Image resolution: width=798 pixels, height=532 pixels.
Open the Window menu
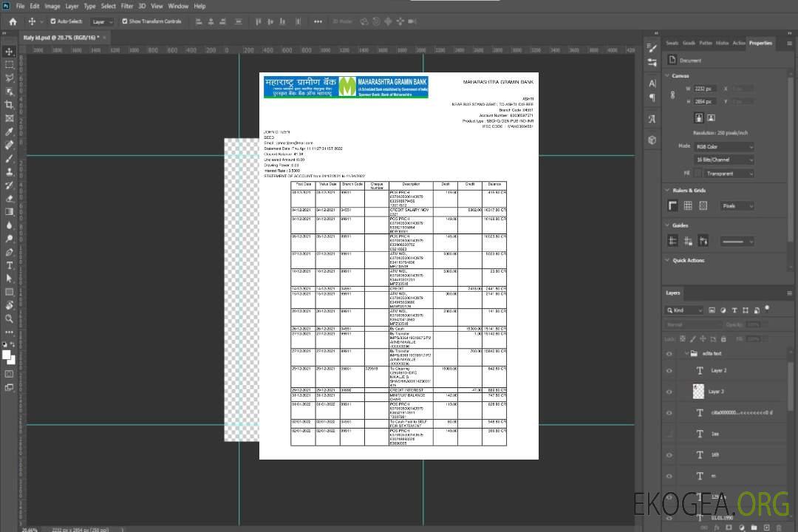(x=178, y=6)
